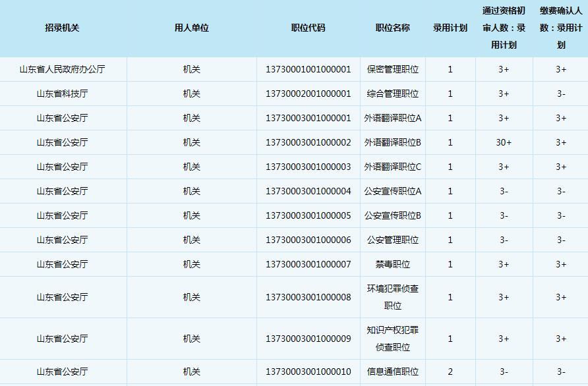Image resolution: width=588 pixels, height=386 pixels.
Task: Select 山东省人民政府办公厅 cell
Action: click(62, 69)
